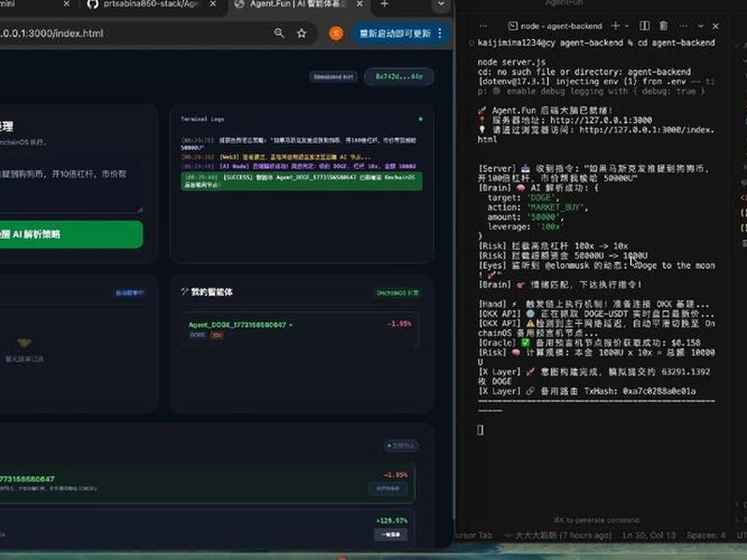Click the Cursor Tab status bar item
747x560 pixels.
(472, 535)
